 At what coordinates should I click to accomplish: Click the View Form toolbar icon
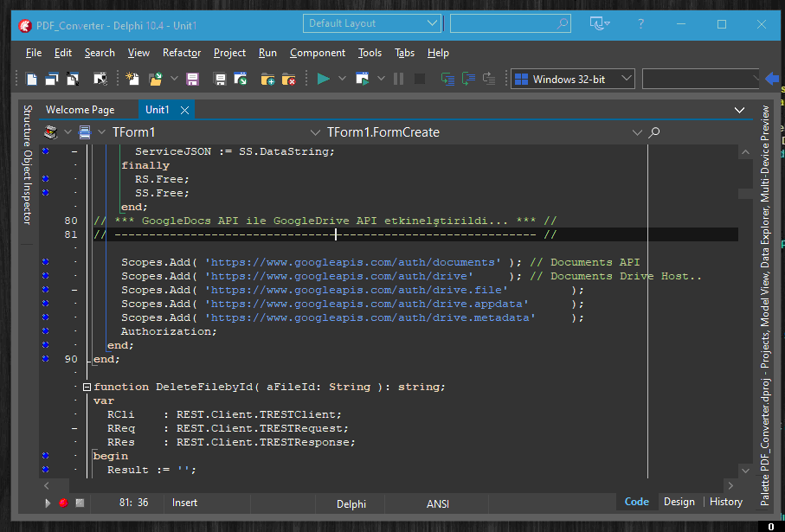point(52,79)
